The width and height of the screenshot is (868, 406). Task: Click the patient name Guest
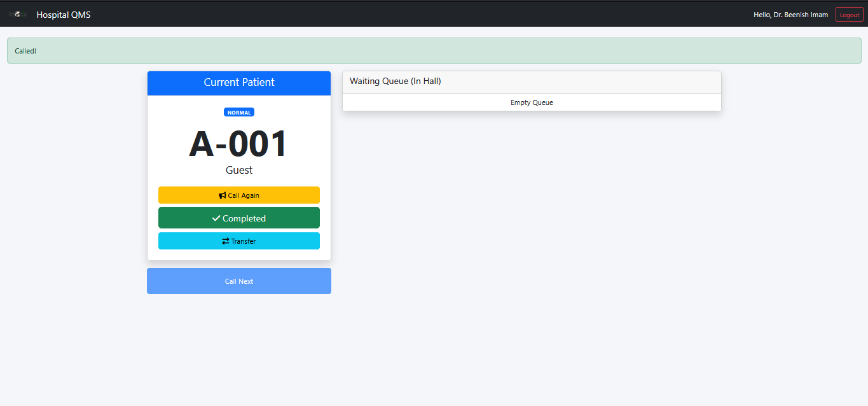(x=239, y=170)
